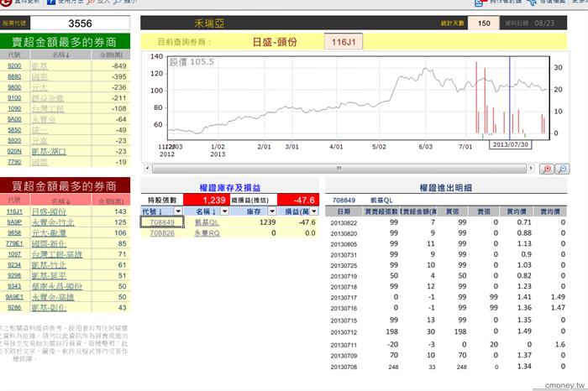Image resolution: width=588 pixels, height=391 pixels.
Task: Click the chart scrollbar left arrow
Action: [147, 168]
